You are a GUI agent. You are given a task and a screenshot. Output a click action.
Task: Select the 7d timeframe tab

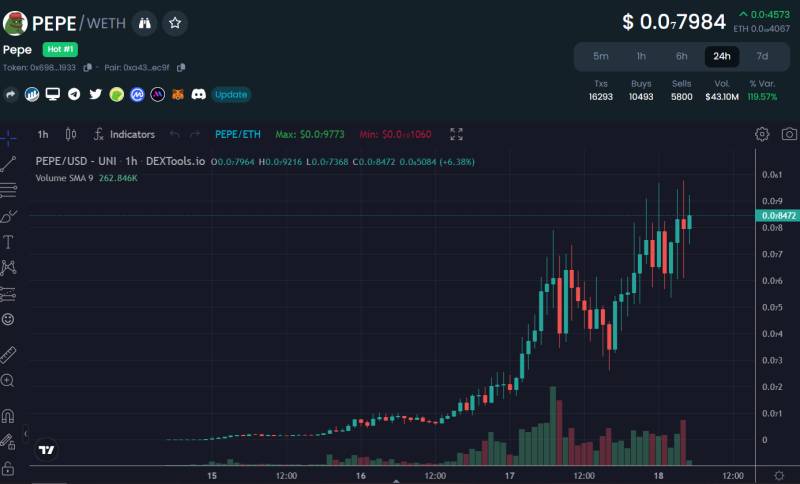coord(762,56)
